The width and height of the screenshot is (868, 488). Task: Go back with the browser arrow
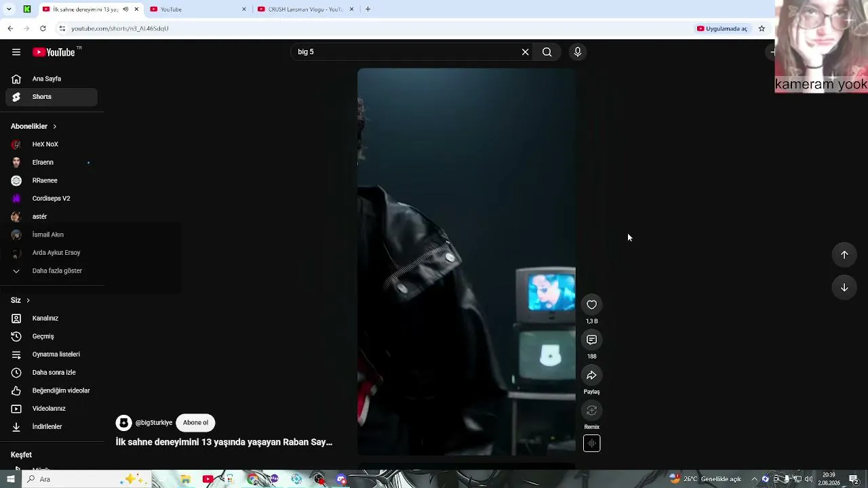[x=10, y=28]
